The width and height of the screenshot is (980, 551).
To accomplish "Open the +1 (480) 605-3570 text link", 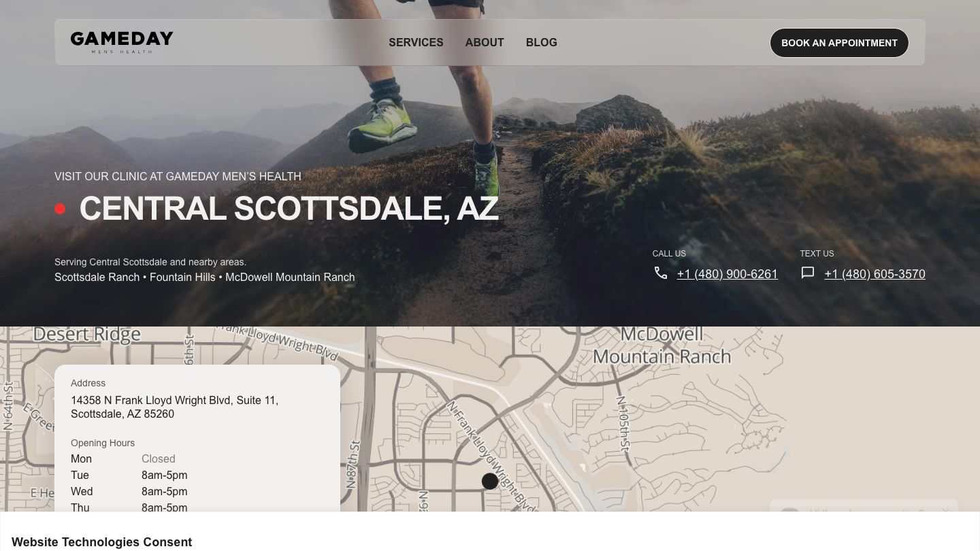I will pos(875,274).
